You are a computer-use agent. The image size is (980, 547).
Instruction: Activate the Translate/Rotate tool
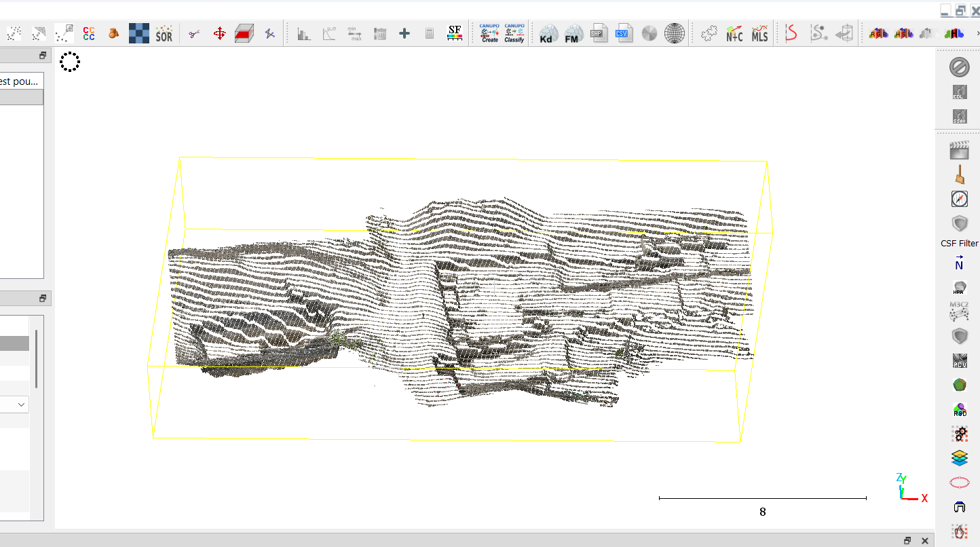click(219, 33)
